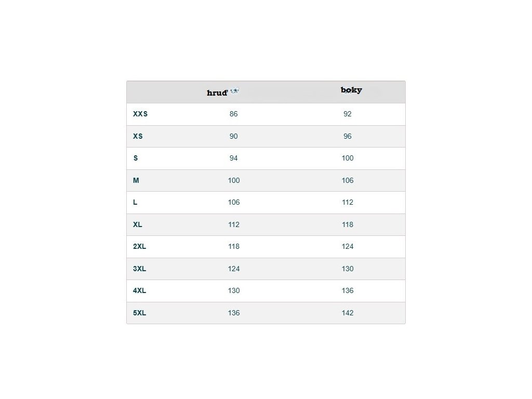Click the boky value 96 for XS

[x=348, y=136]
